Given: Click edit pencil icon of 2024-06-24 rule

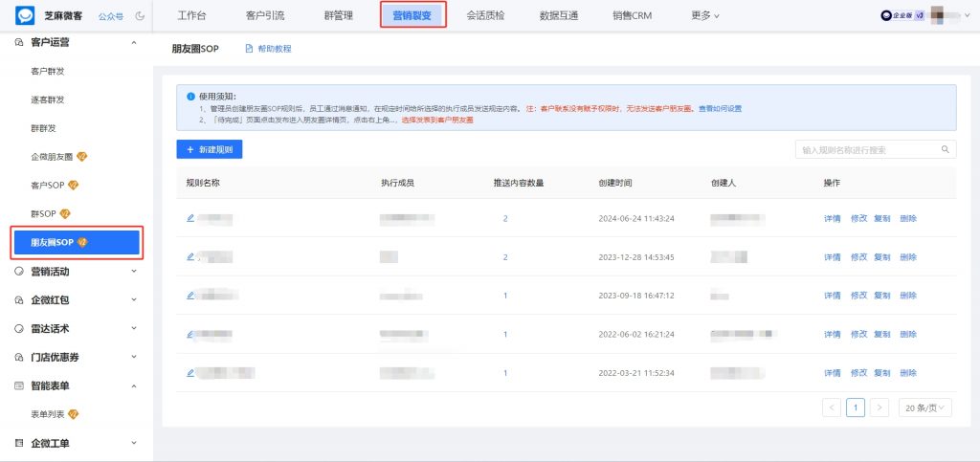Looking at the screenshot, I should (x=190, y=219).
